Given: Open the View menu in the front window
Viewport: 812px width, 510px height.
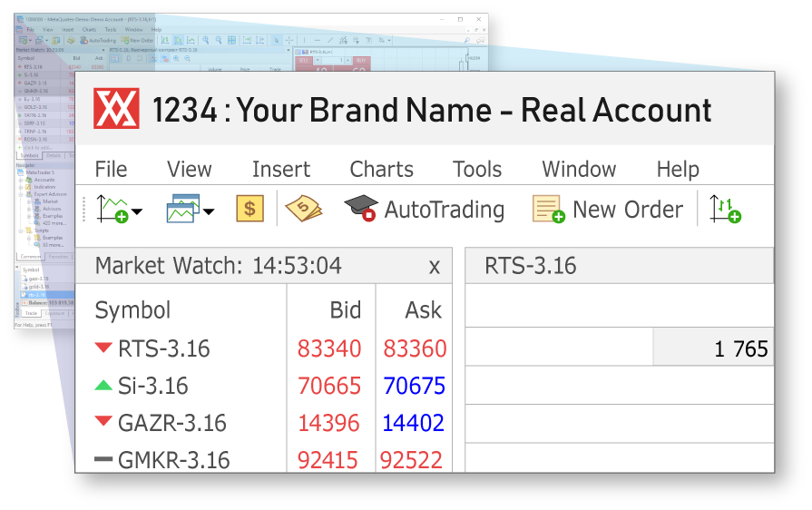Looking at the screenshot, I should [189, 170].
